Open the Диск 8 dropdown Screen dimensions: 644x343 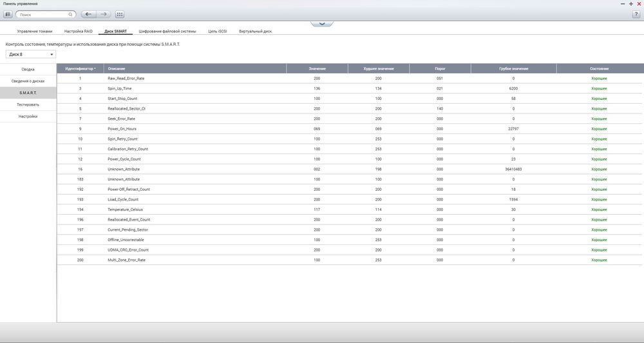pos(31,54)
